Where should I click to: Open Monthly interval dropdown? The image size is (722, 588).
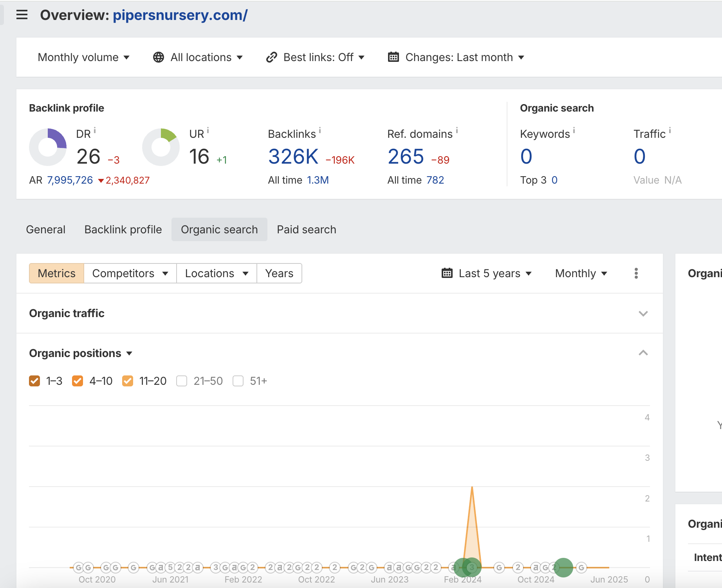(581, 273)
